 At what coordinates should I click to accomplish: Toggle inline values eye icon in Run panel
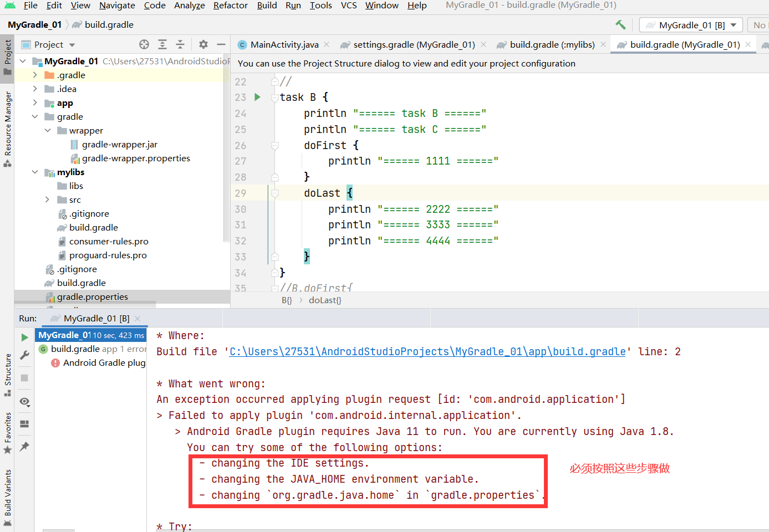[24, 401]
